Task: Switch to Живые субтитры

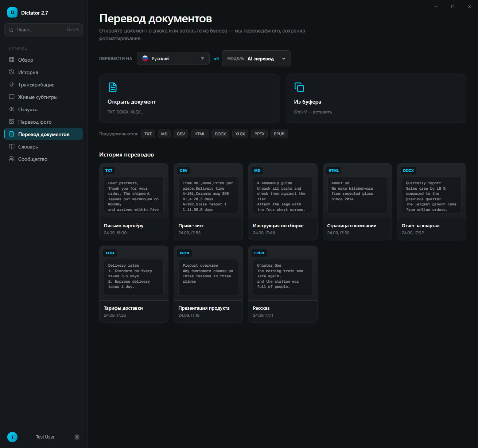Action: click(43, 97)
